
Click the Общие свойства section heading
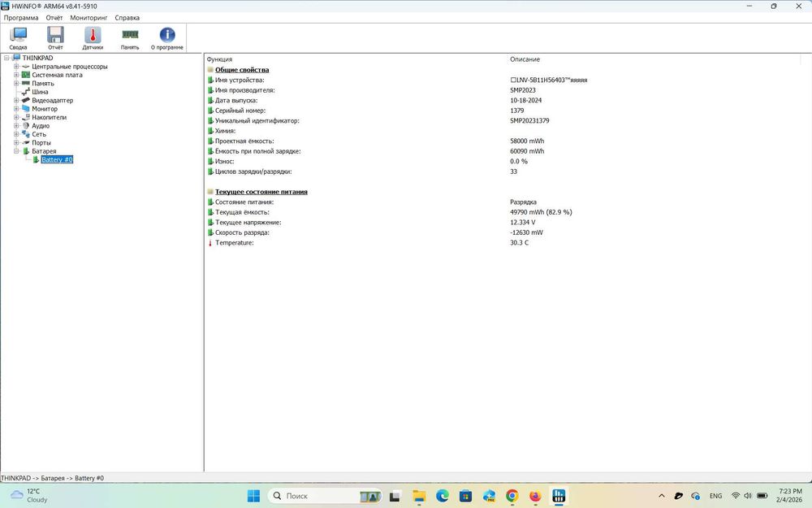[x=242, y=69]
